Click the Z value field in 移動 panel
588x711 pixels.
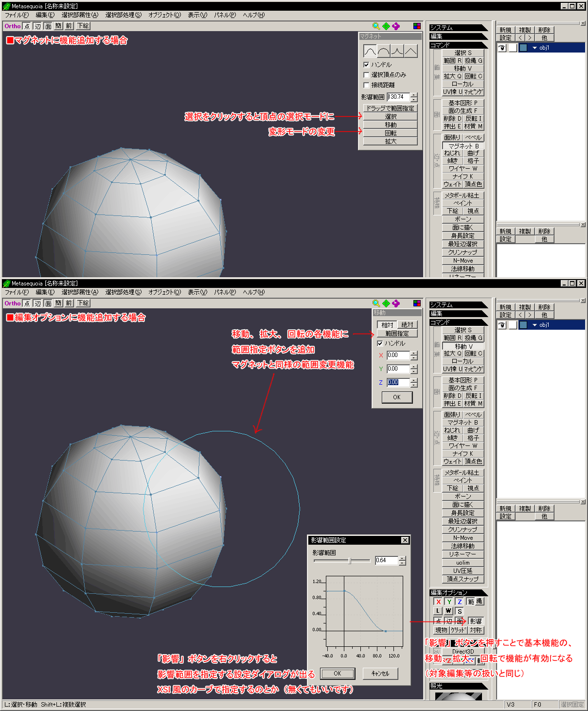tap(399, 383)
